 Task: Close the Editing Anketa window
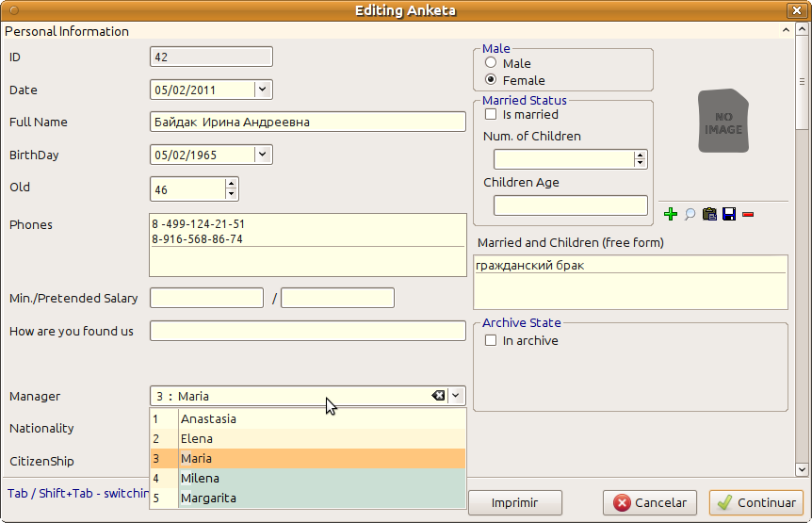click(x=797, y=9)
